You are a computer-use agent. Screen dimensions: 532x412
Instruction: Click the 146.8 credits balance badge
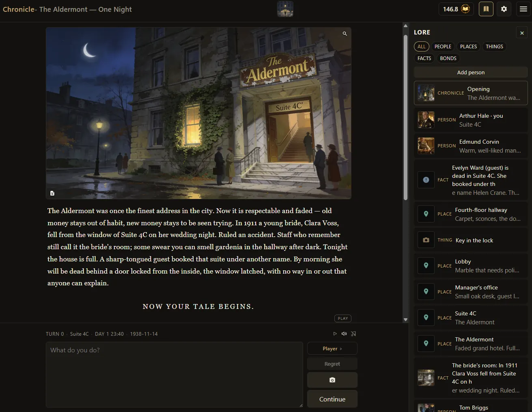tap(456, 9)
